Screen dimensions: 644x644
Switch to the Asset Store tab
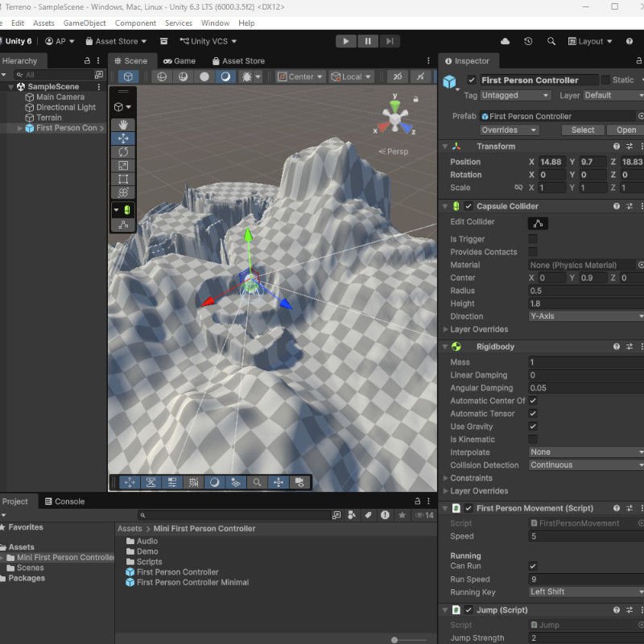[x=238, y=61]
